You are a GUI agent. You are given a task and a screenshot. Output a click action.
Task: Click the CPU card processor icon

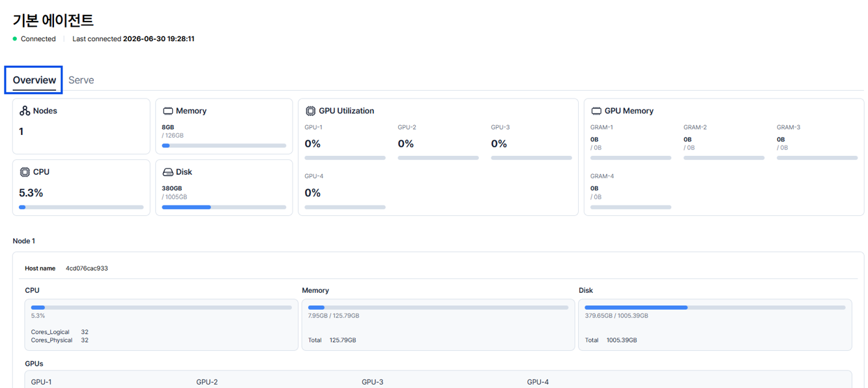(25, 172)
